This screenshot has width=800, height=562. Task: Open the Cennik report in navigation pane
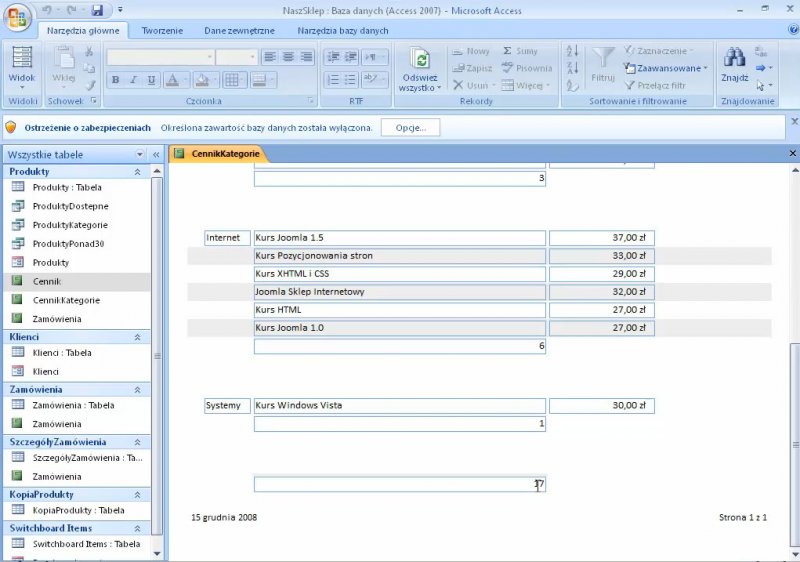point(46,282)
